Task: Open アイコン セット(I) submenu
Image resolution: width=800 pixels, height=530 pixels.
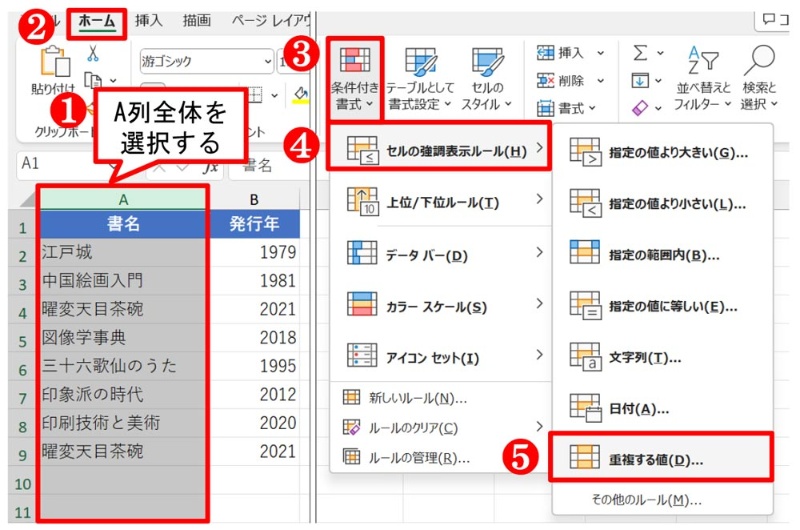Action: (441, 357)
